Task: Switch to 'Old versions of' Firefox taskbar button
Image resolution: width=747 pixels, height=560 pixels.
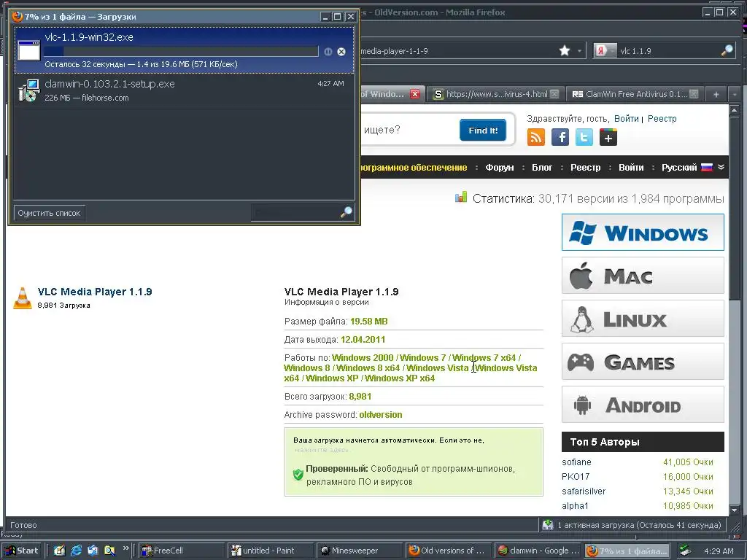Action: coord(449,551)
